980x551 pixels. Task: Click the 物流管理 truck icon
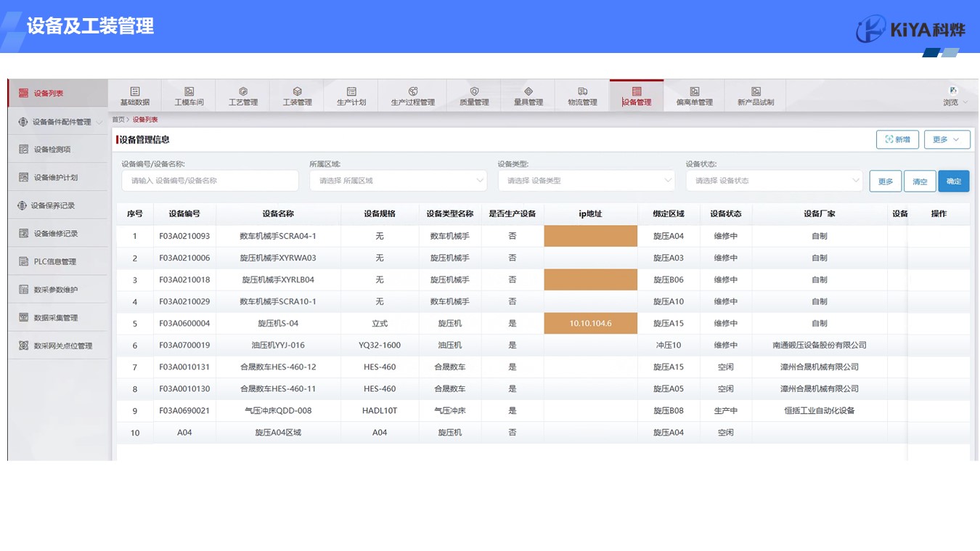[x=582, y=91]
